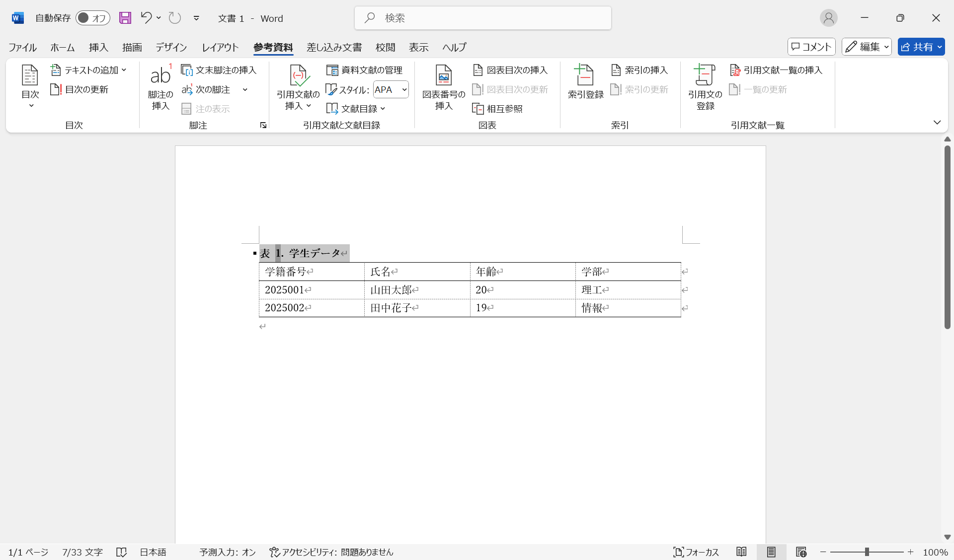Toggle フォーカス mode in the status bar
Viewport: 954px width, 560px height.
tap(696, 552)
